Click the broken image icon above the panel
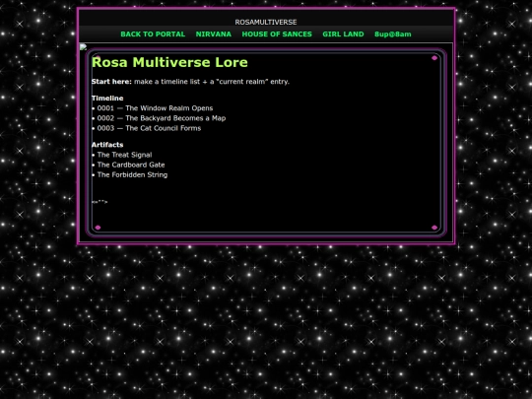 click(83, 47)
